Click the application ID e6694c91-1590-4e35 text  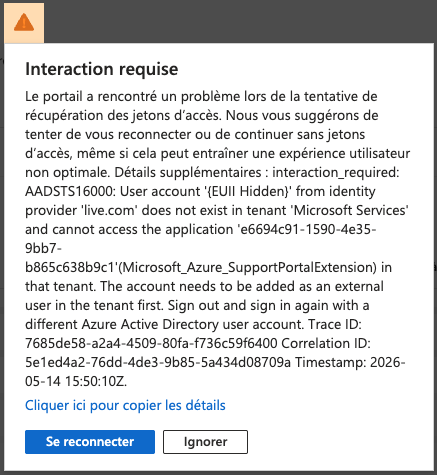308,229
